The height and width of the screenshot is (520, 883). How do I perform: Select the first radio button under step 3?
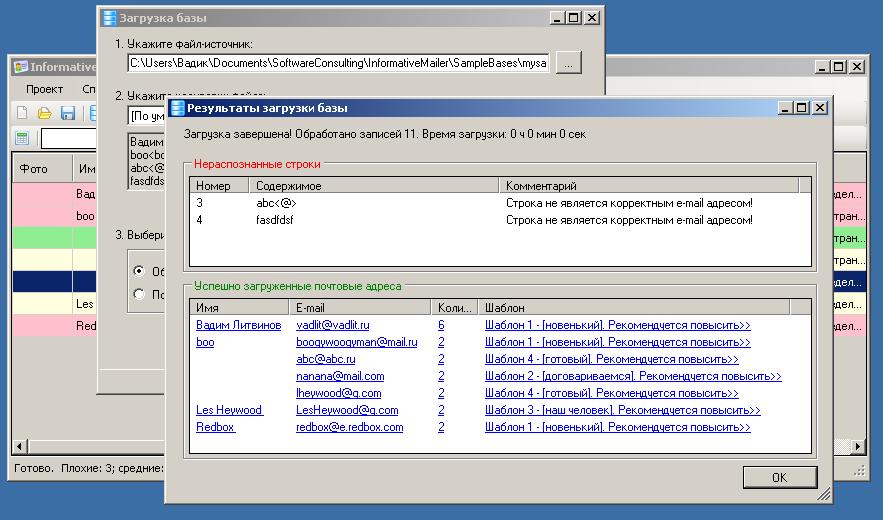pyautogui.click(x=139, y=271)
